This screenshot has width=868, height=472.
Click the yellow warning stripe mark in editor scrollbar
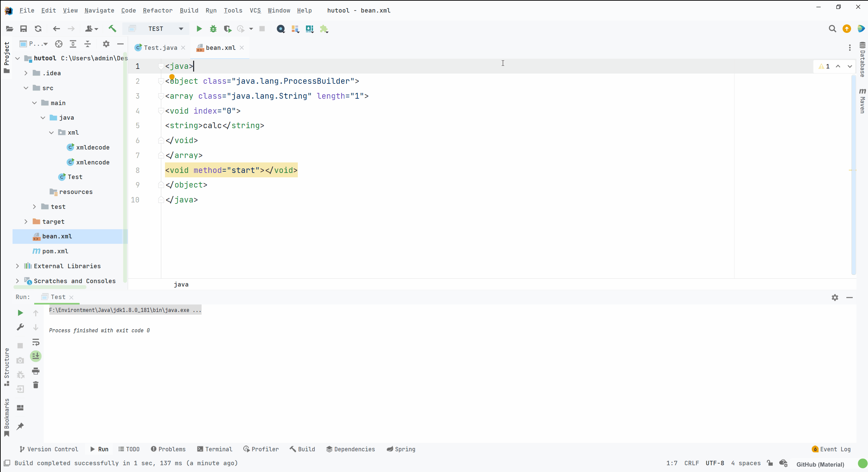(852, 170)
